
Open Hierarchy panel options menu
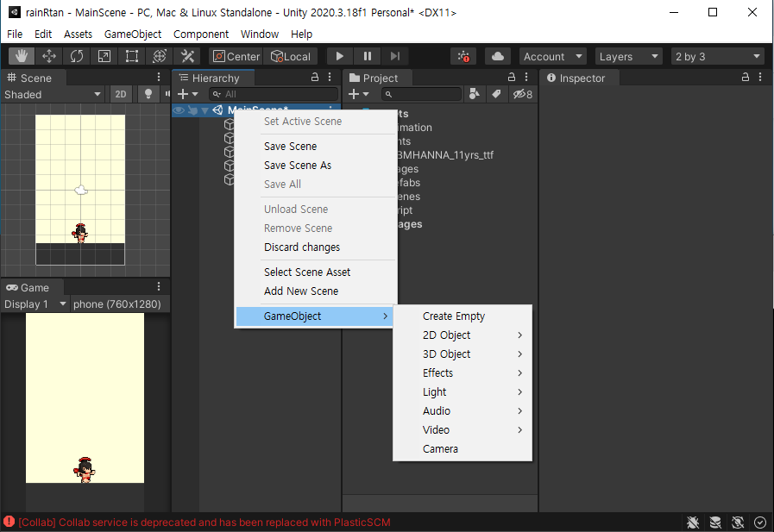(x=330, y=77)
